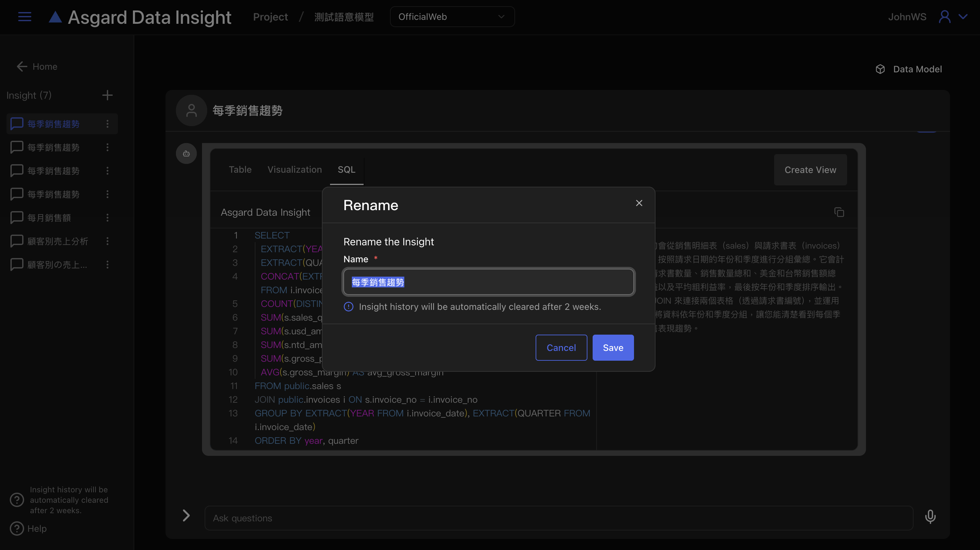Viewport: 980px width, 550px height.
Task: Open options menu for 顧客別売上分析 insight
Action: (x=107, y=241)
